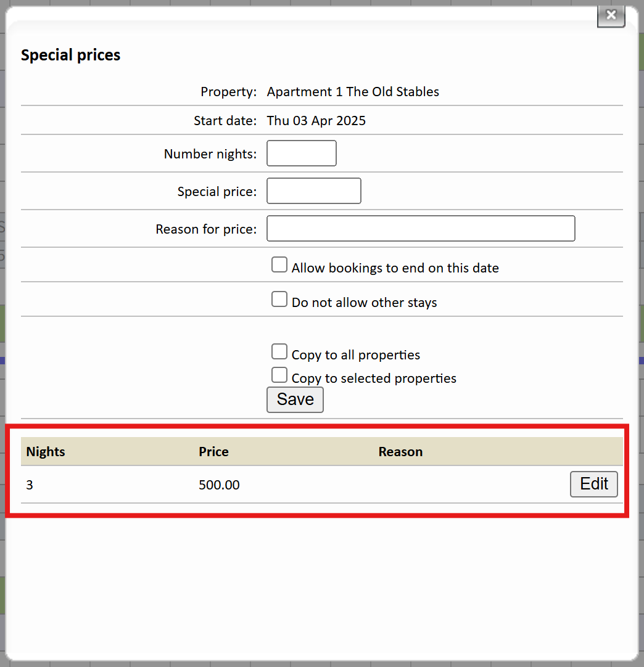Edit the 3-night 500.00 special price
Image resolution: width=644 pixels, height=667 pixels.
593,484
